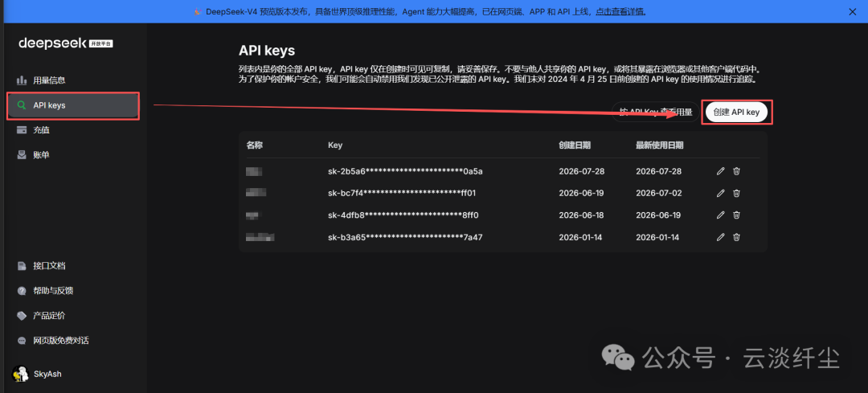Edit the sk-4dfb8 key name
The image size is (868, 393).
pos(720,215)
